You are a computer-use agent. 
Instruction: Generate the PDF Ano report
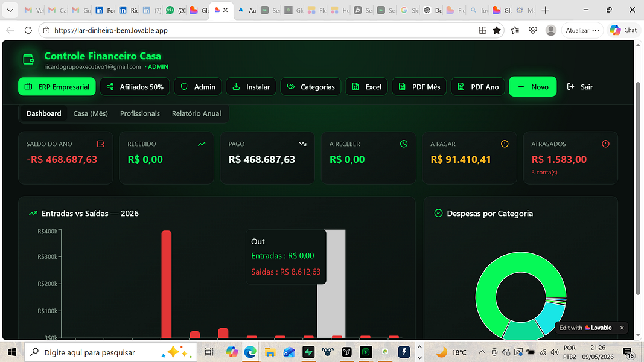(478, 87)
